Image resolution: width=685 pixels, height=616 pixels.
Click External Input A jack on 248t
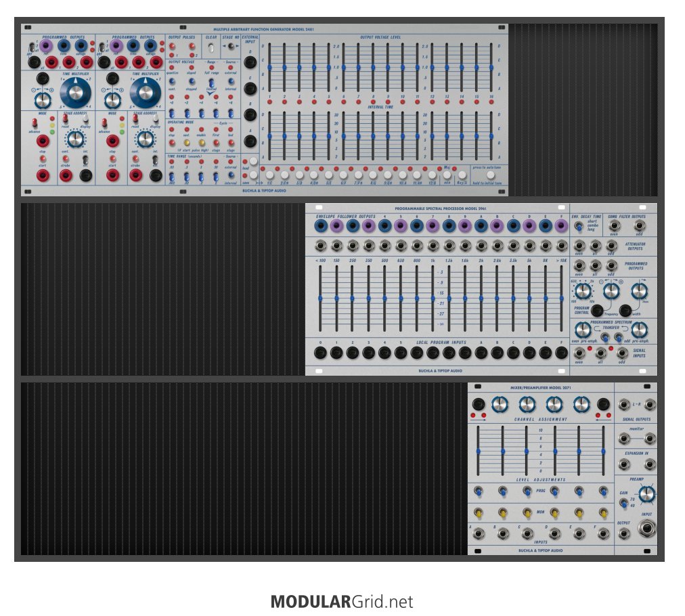coord(250,141)
